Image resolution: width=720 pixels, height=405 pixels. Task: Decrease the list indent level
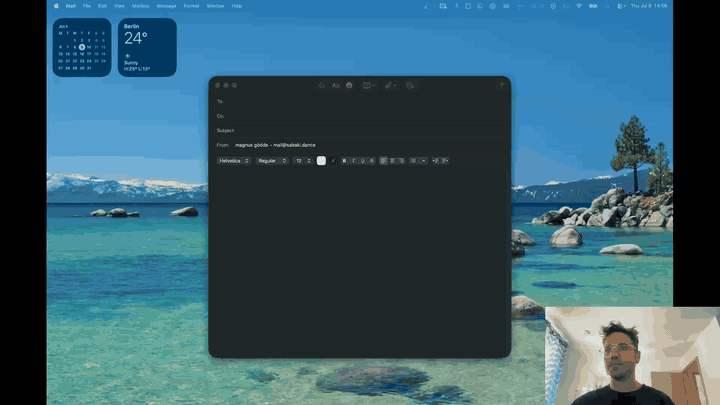point(435,161)
